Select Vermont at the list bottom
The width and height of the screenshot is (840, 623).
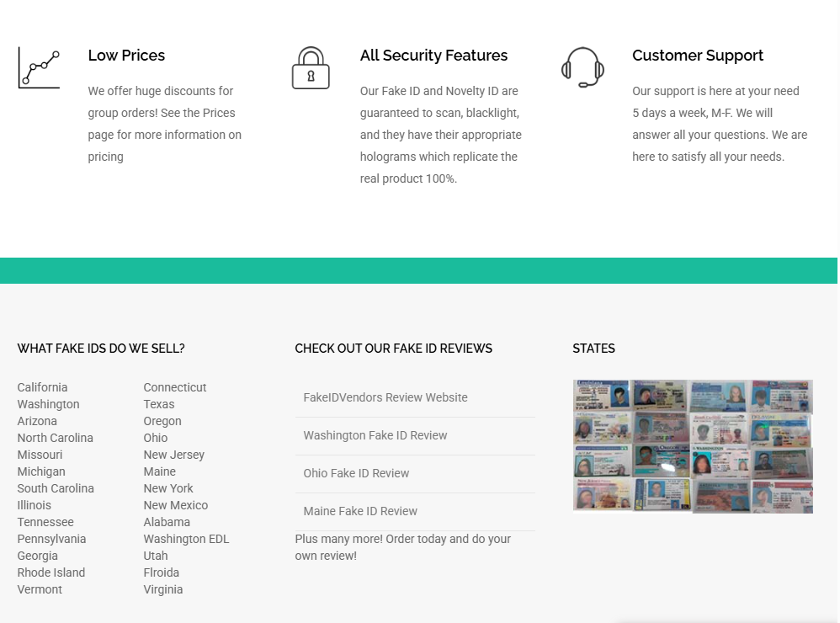pos(40,589)
